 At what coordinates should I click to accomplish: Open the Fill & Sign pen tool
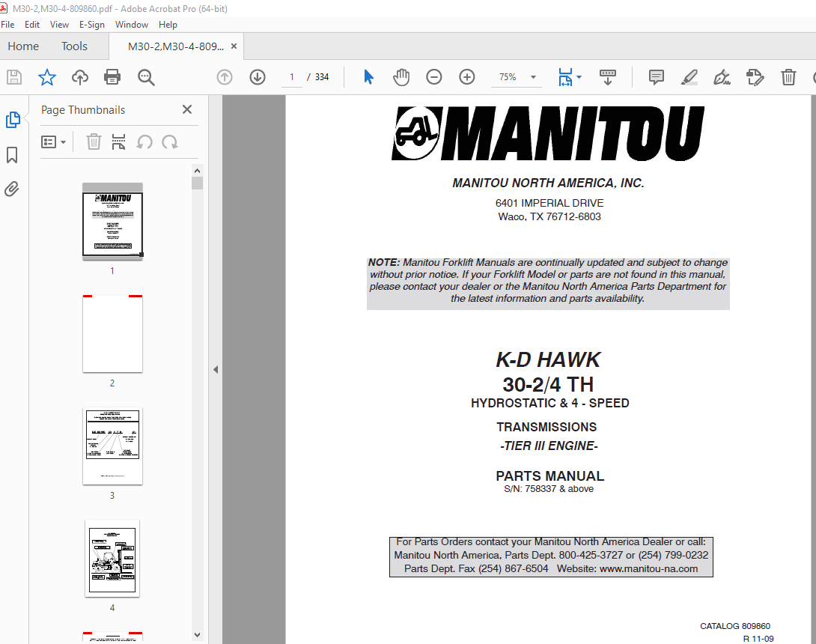[x=722, y=78]
